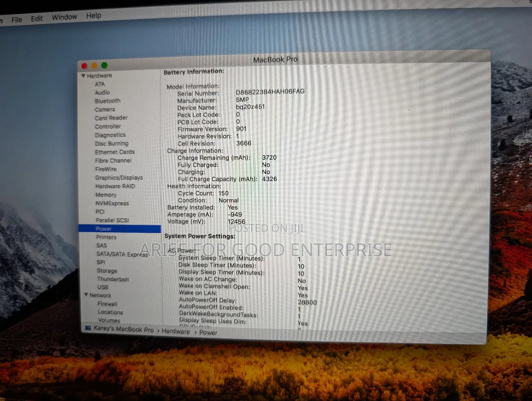The height and width of the screenshot is (401, 532).
Task: Open the Window menu
Action: pos(65,17)
